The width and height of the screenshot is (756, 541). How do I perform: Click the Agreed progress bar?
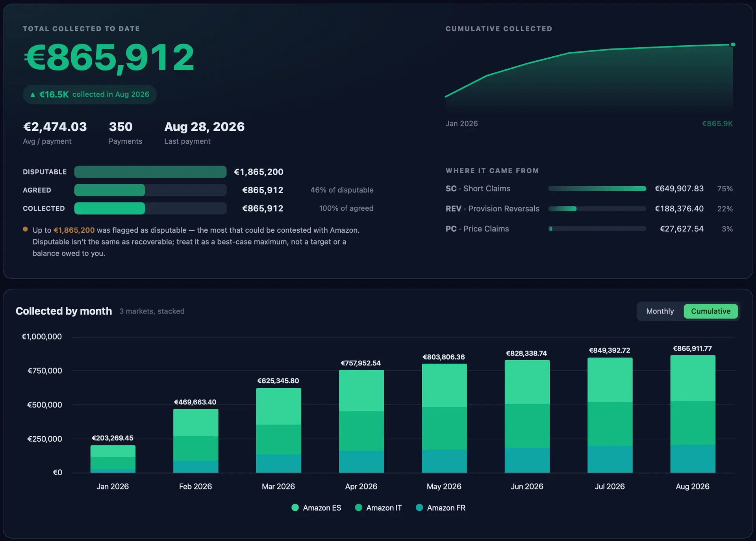pos(150,190)
